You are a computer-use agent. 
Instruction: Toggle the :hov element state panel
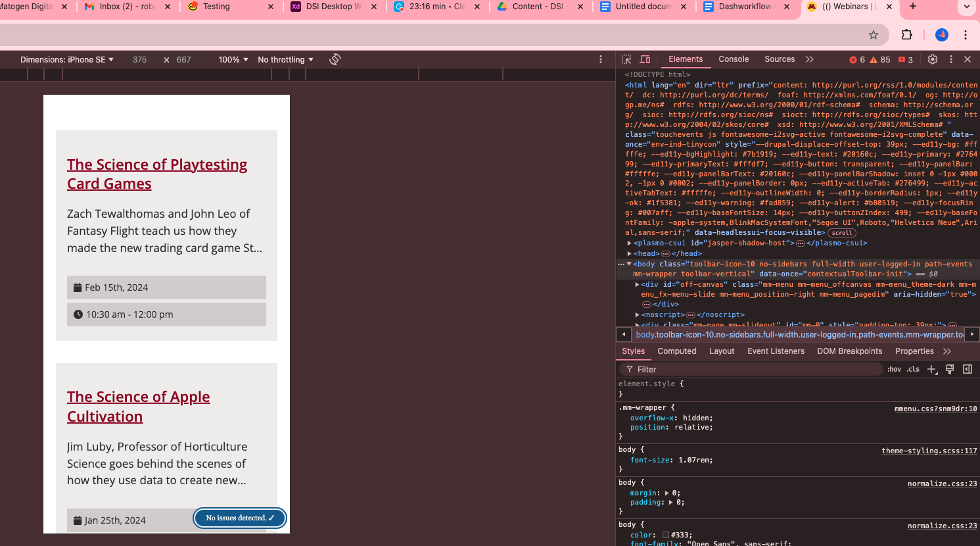point(894,370)
